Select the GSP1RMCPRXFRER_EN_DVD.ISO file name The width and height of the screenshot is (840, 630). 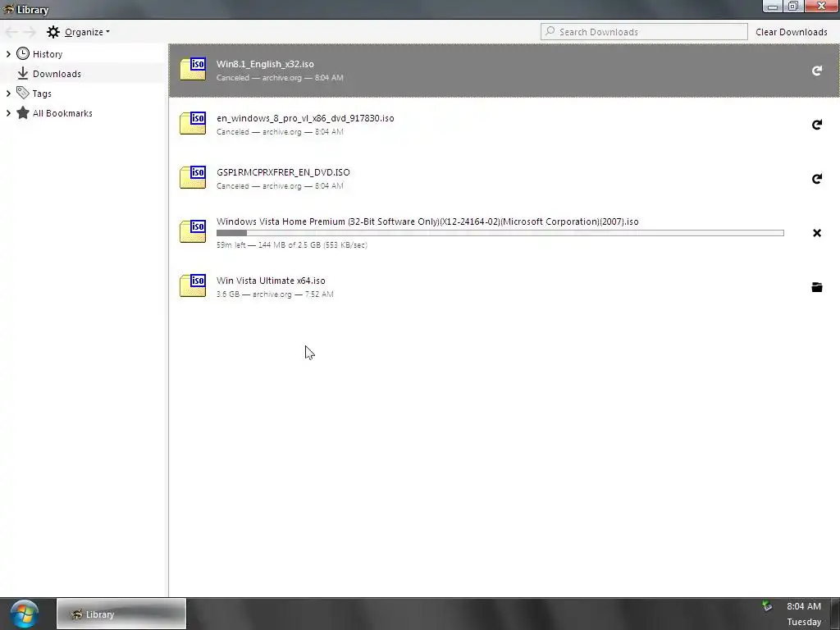tap(283, 172)
